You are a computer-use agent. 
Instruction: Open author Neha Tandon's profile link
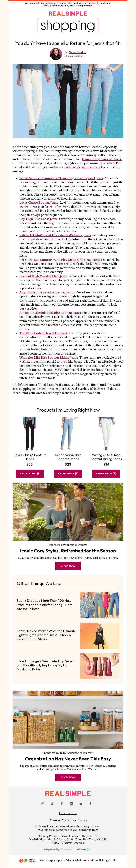[x=78, y=52]
